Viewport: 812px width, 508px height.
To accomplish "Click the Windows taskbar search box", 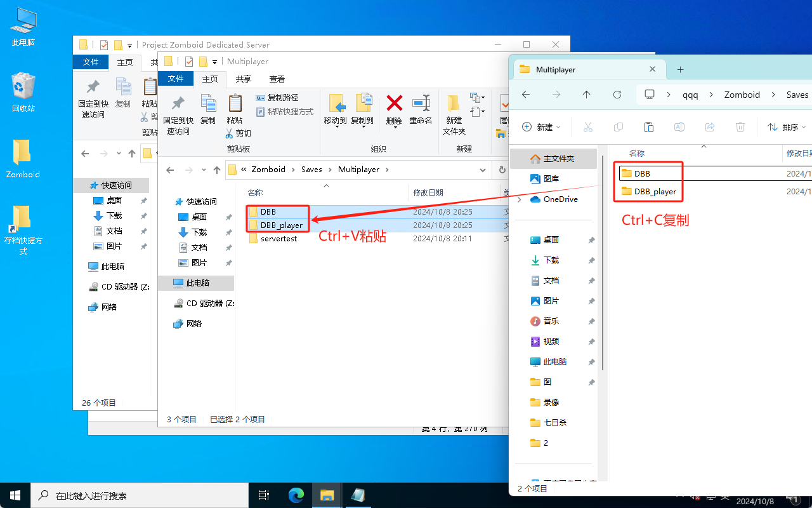I will click(140, 495).
